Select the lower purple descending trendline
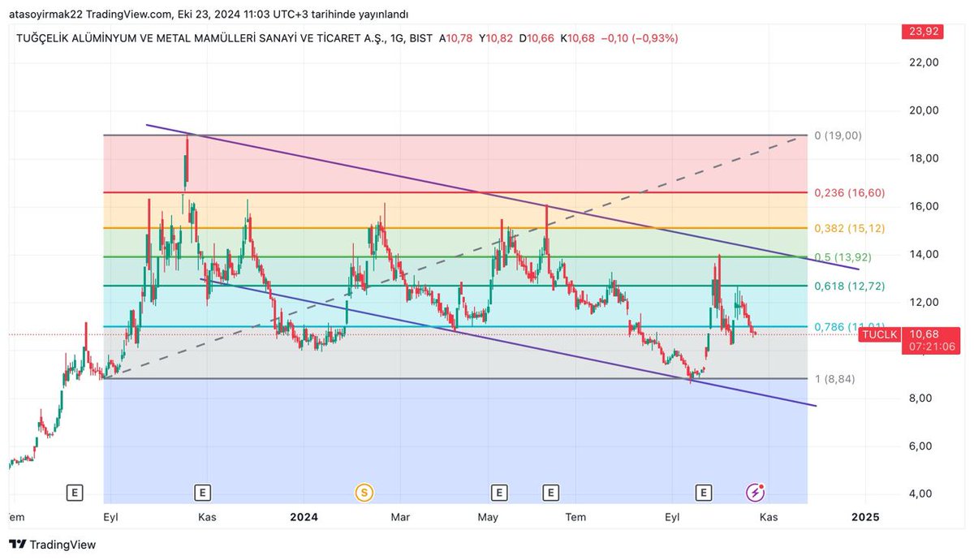Image resolution: width=974 pixels, height=560 pixels. [x=509, y=342]
